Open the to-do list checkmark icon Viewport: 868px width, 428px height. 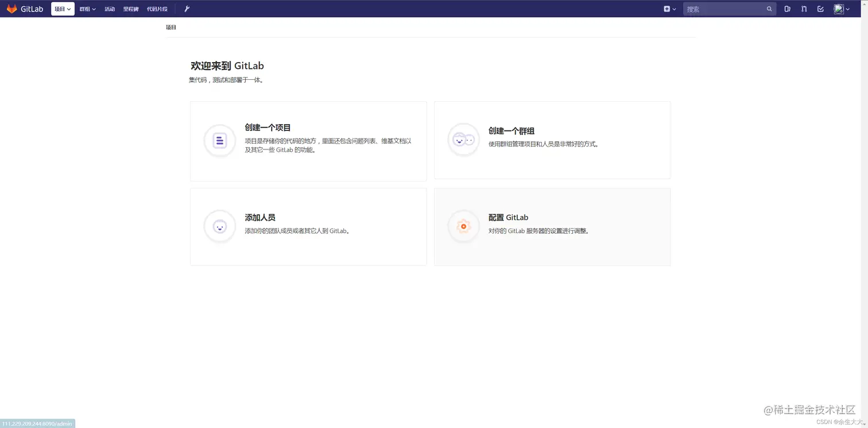click(x=820, y=9)
